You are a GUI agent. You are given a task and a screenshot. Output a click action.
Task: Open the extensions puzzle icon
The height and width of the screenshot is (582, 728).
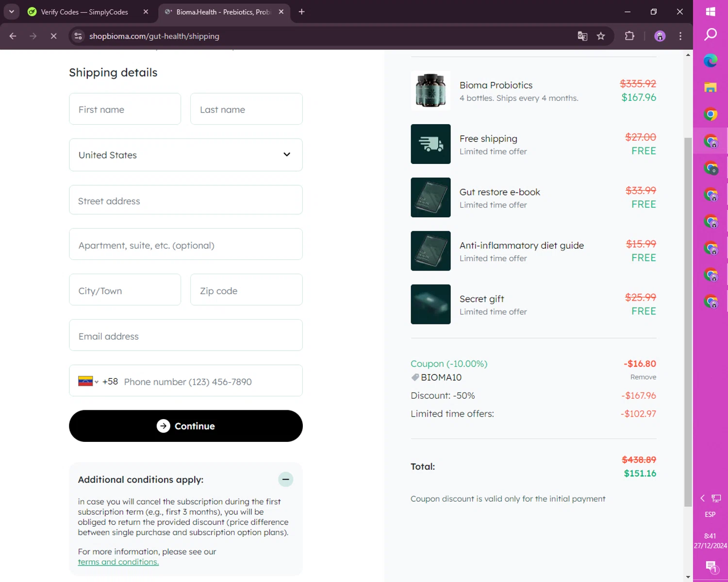[629, 36]
